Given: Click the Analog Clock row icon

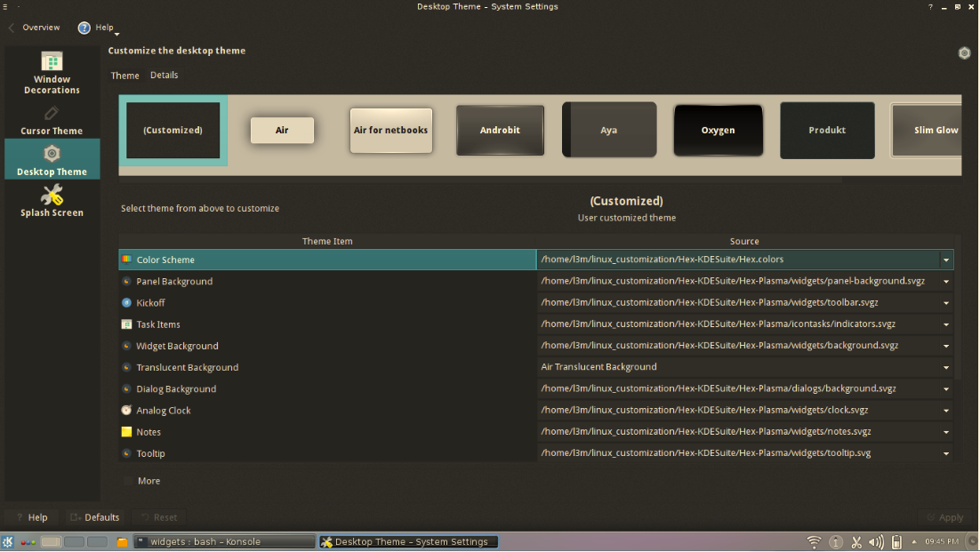Looking at the screenshot, I should point(127,411).
